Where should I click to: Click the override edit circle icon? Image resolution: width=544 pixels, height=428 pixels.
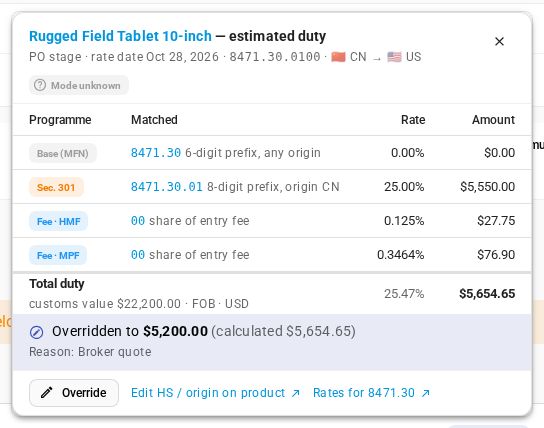[36, 332]
